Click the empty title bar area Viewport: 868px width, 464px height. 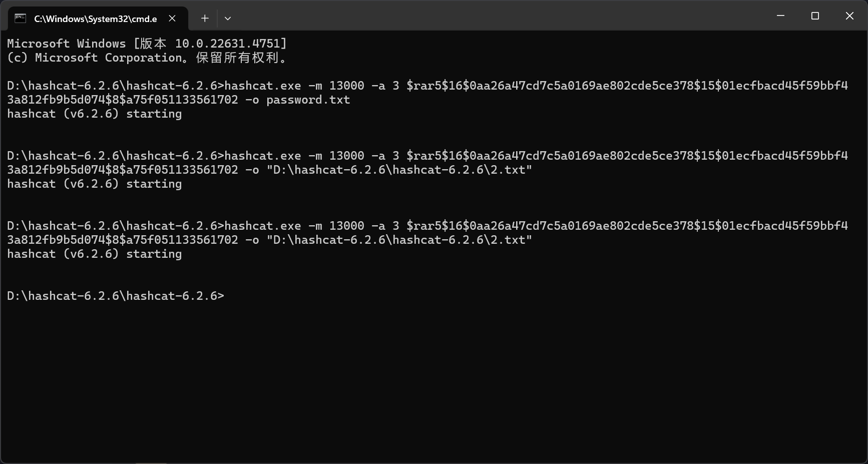pyautogui.click(x=501, y=16)
